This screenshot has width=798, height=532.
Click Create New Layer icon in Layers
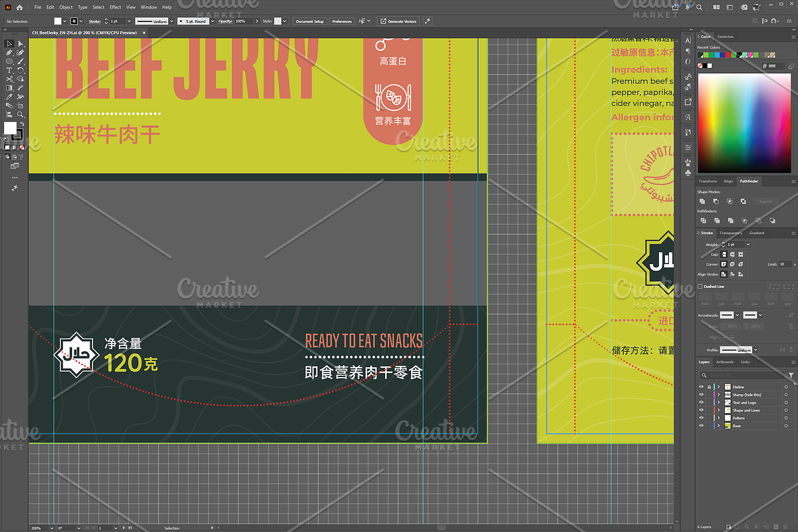click(776, 527)
